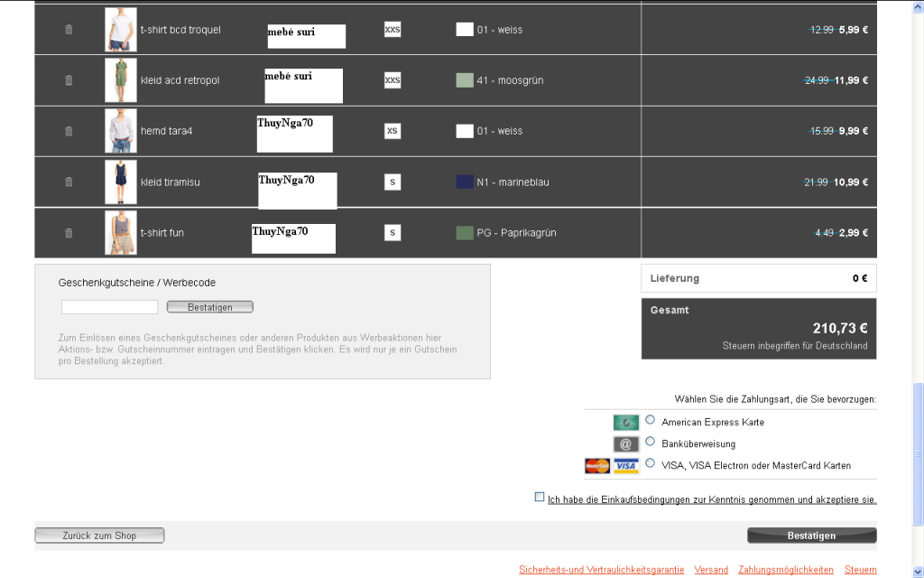
Task: Remove t-shirt fun via trash icon
Action: (69, 233)
